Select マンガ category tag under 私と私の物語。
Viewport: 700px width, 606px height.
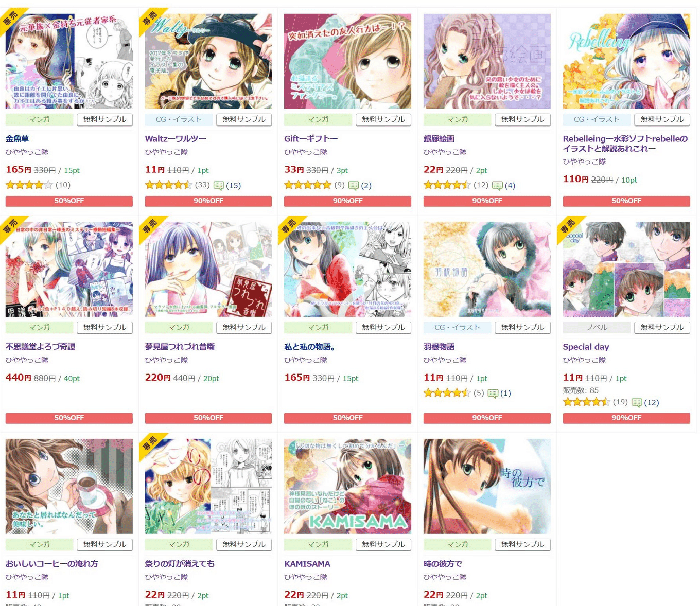pyautogui.click(x=318, y=327)
